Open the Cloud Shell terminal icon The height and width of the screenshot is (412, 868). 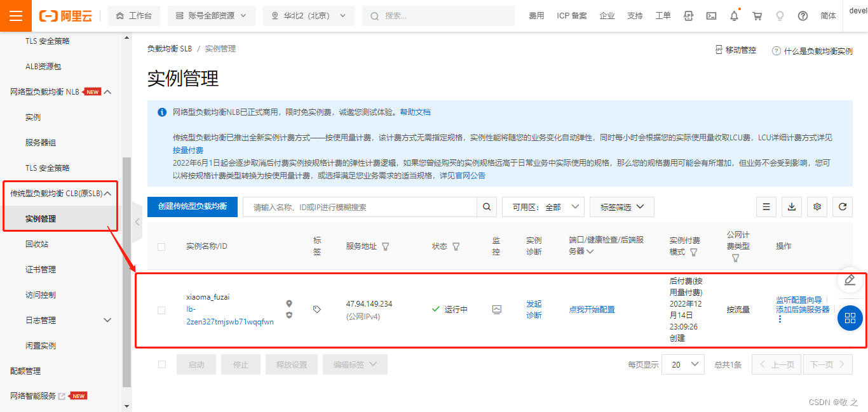[x=711, y=16]
